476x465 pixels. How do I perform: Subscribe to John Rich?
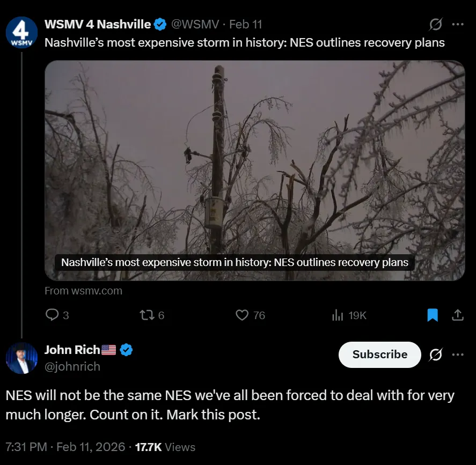pyautogui.click(x=379, y=355)
